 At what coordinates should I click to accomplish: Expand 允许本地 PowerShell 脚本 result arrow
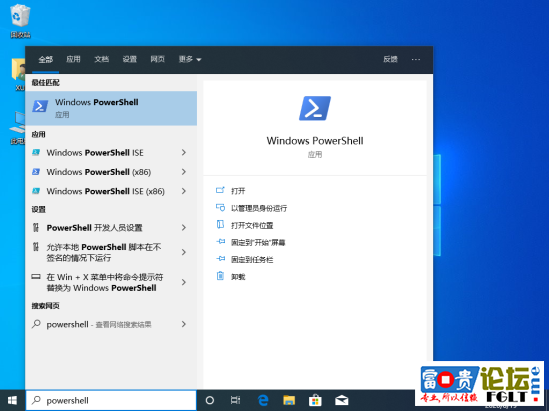point(184,252)
